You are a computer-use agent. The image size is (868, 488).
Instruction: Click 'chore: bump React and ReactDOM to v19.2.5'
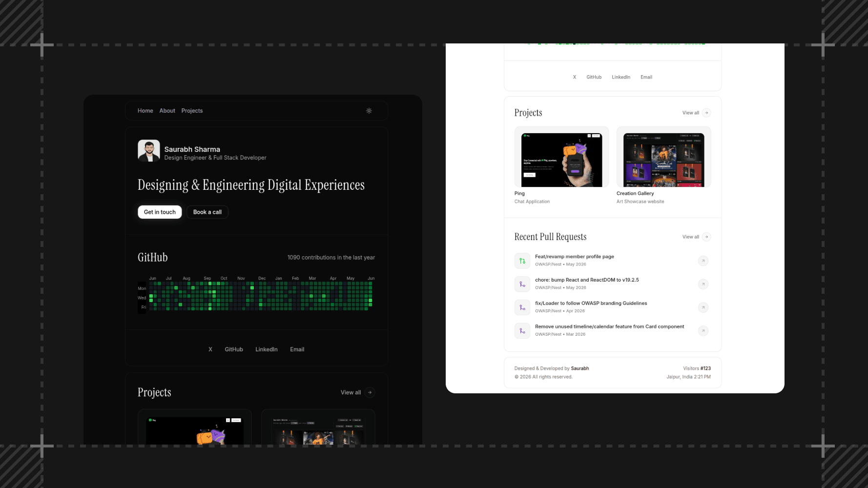(x=587, y=280)
